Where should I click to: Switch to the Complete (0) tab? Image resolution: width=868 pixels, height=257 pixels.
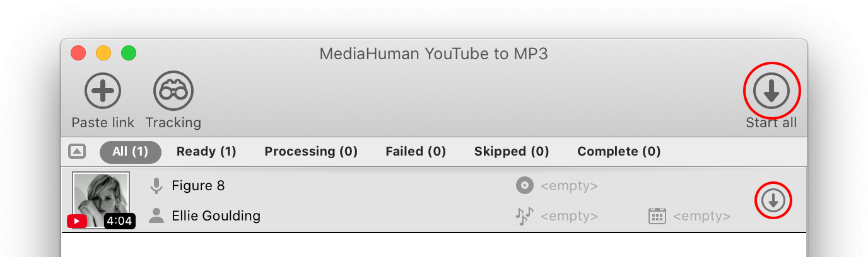(619, 152)
